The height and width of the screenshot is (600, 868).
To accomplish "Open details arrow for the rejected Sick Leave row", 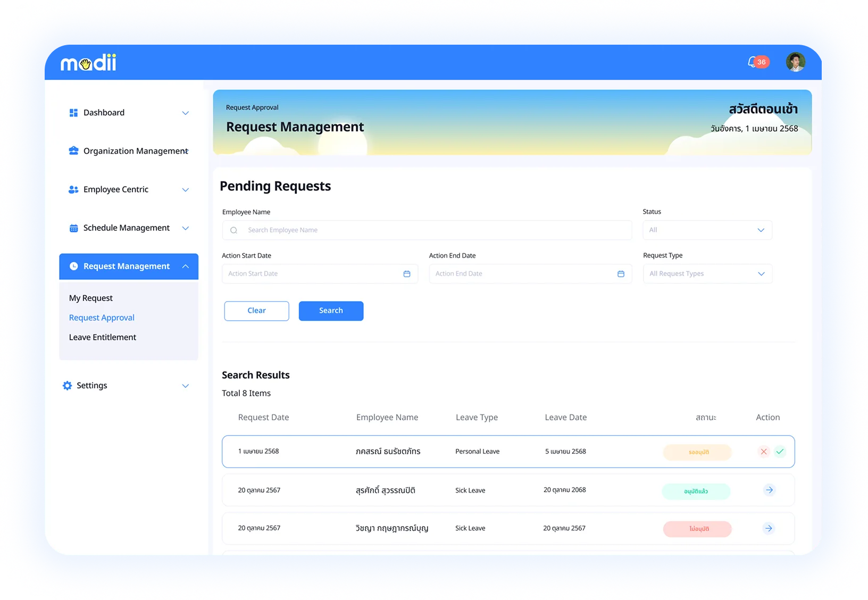I will tap(769, 528).
